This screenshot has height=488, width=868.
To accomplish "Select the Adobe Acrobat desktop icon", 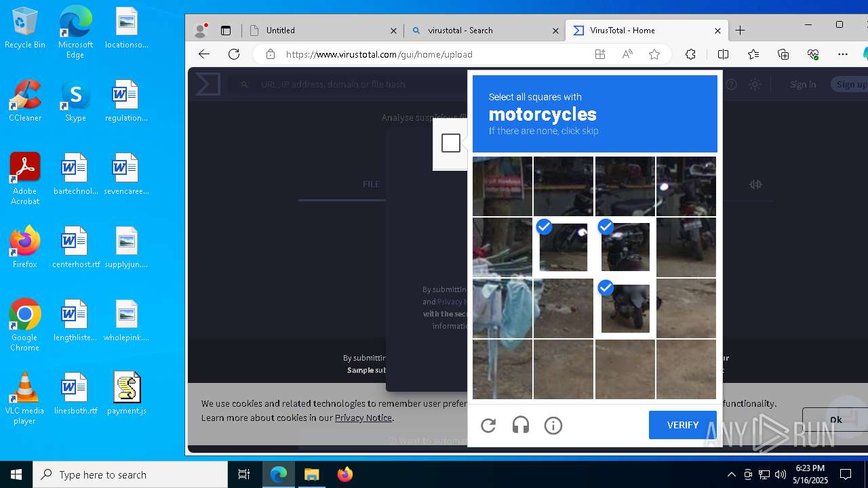I will point(25,179).
